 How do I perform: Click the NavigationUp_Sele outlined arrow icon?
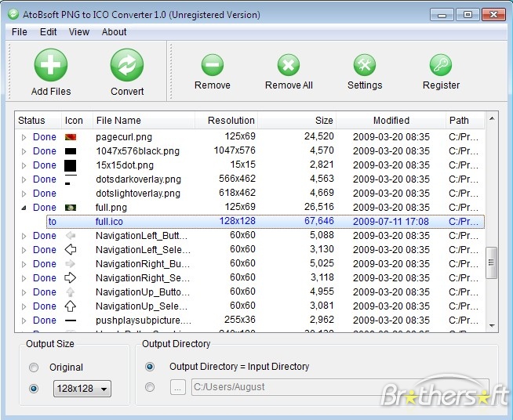coord(71,306)
